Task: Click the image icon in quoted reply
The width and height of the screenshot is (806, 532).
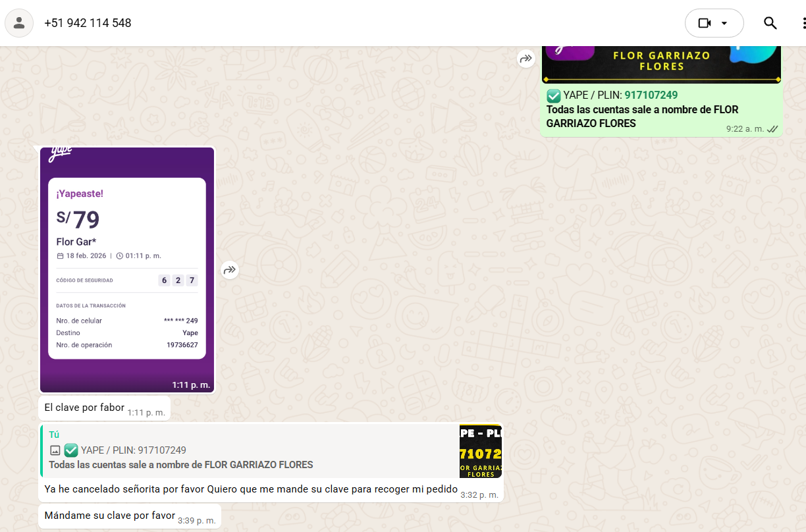Action: [x=55, y=450]
